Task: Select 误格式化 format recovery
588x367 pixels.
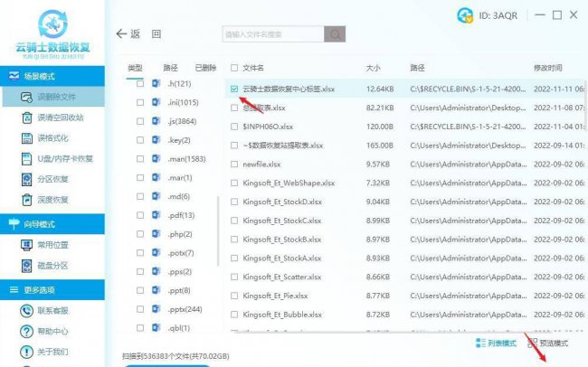Action: point(45,138)
